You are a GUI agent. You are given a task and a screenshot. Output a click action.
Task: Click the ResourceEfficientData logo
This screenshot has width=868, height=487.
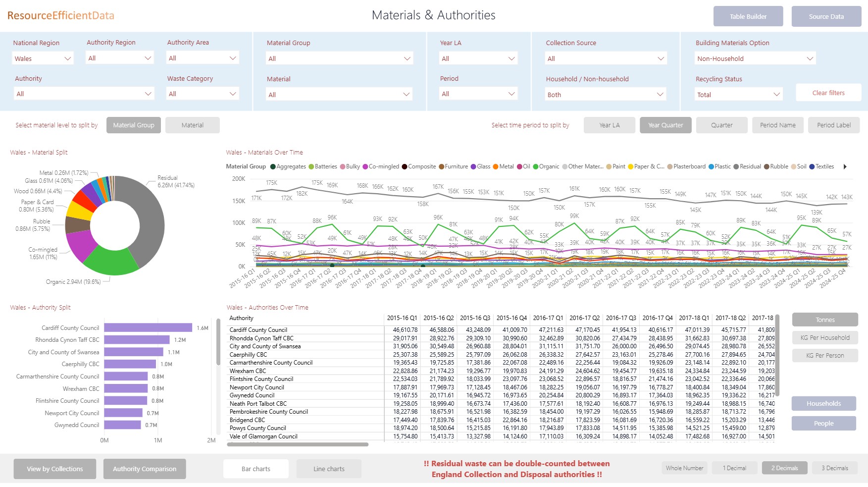[x=61, y=15]
